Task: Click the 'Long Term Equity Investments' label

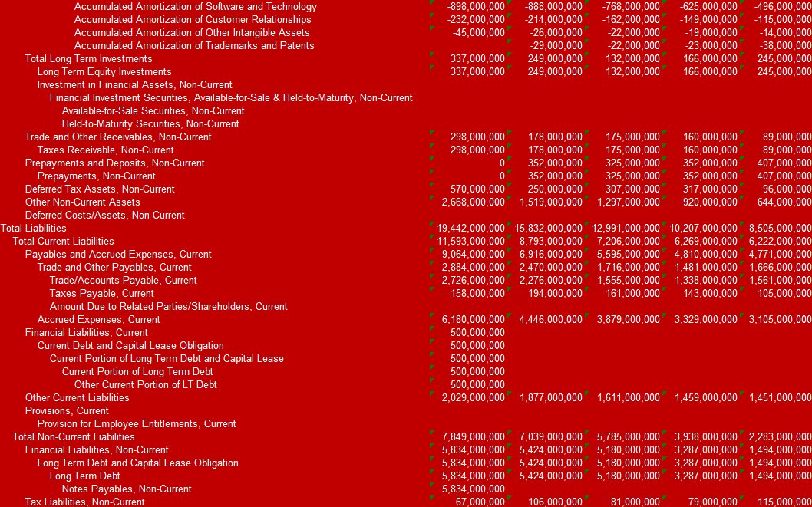Action: (x=104, y=71)
